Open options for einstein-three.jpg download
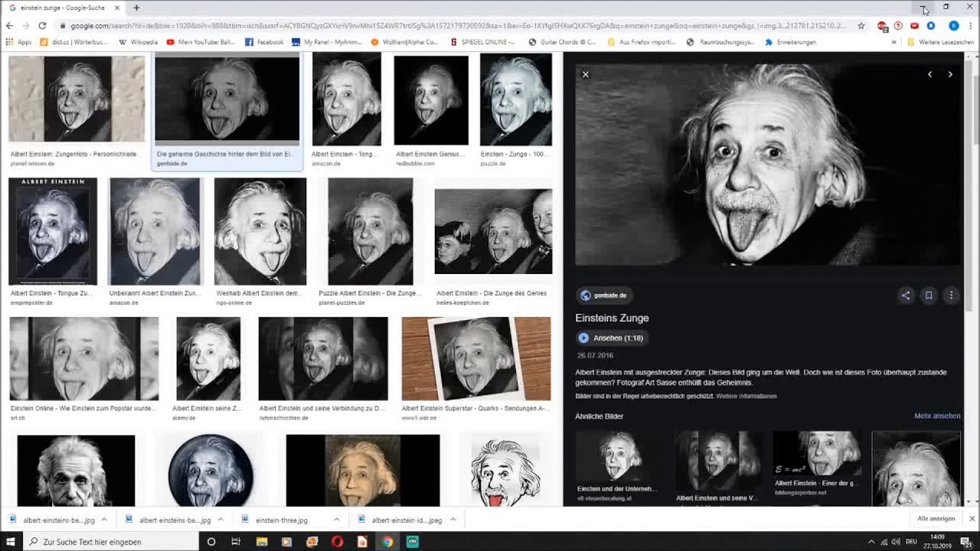Image resolution: width=980 pixels, height=551 pixels. (x=336, y=520)
